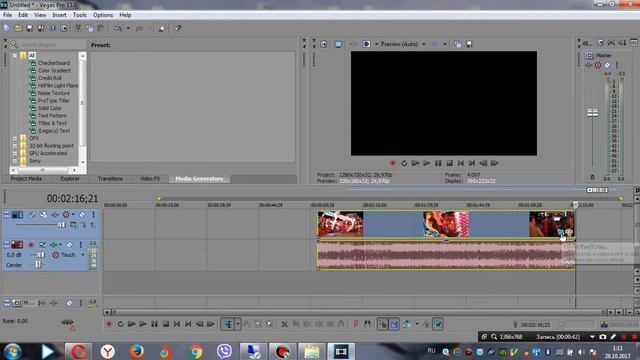
Task: Arm audio track 2 for record
Action: click(31, 244)
